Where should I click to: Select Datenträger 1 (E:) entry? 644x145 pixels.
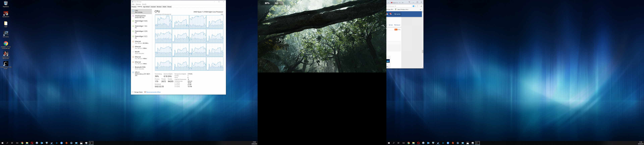[142, 27]
